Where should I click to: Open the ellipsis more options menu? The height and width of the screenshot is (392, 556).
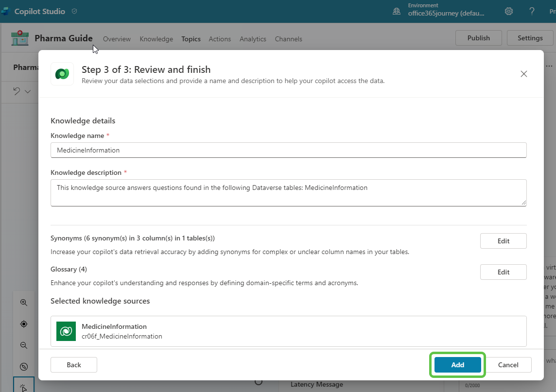(549, 65)
